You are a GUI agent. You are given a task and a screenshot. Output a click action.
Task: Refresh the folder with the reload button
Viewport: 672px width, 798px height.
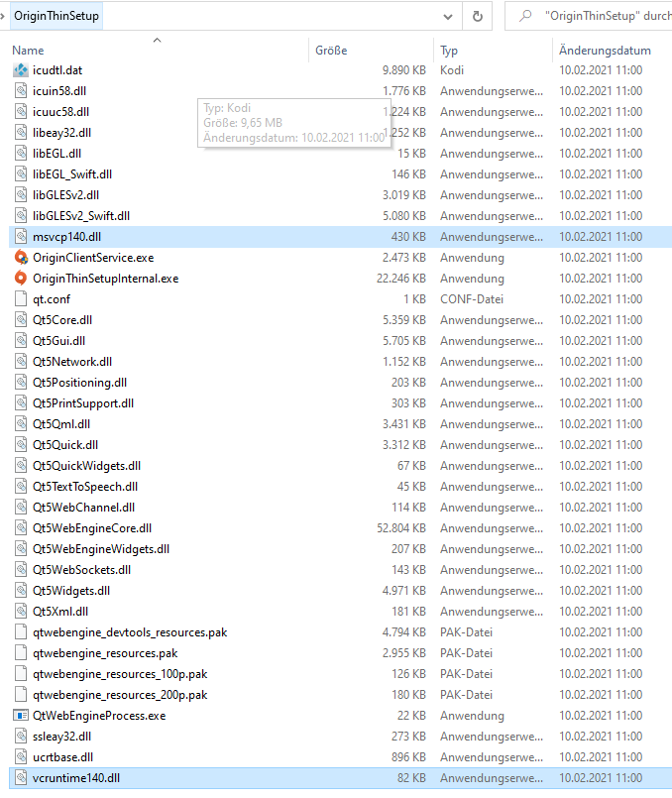coord(477,16)
